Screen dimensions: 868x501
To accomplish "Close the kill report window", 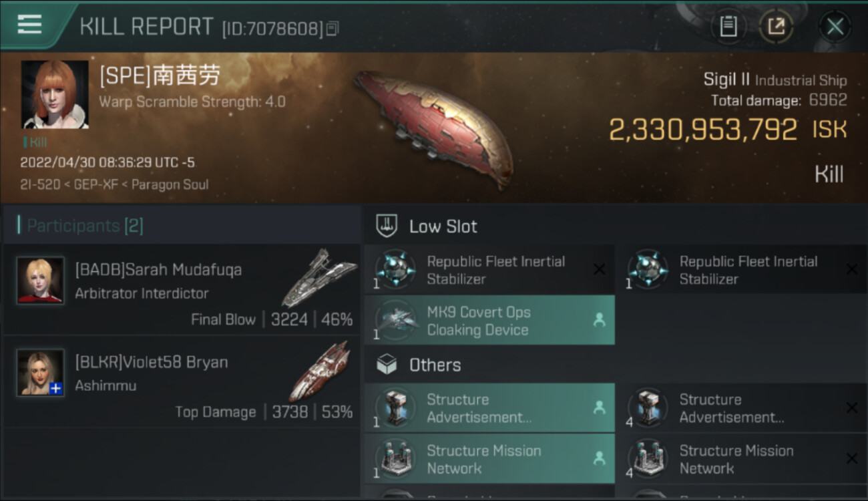I will 835,27.
